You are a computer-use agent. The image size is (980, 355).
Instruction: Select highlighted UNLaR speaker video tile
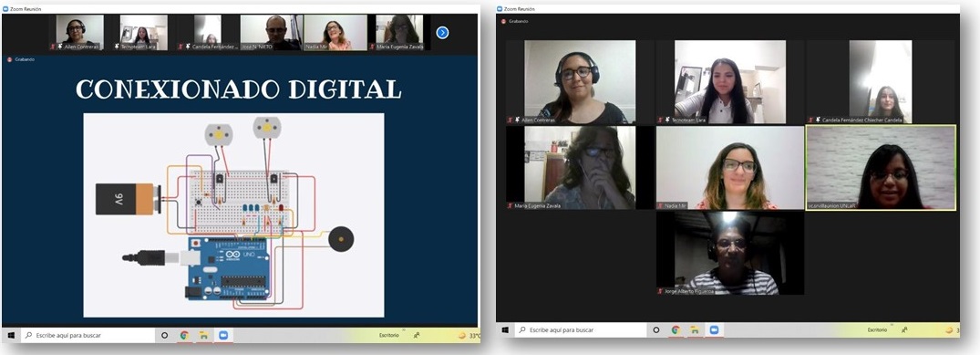click(x=881, y=168)
